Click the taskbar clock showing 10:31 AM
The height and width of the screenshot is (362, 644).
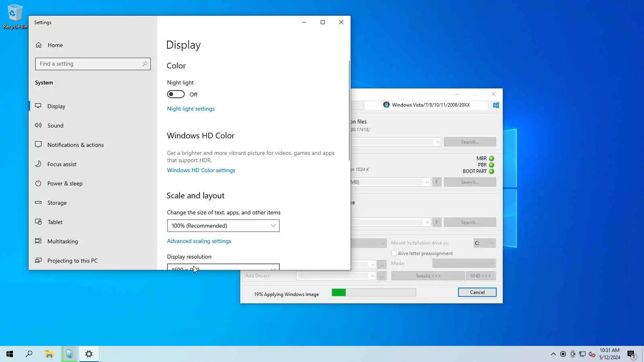pos(609,354)
